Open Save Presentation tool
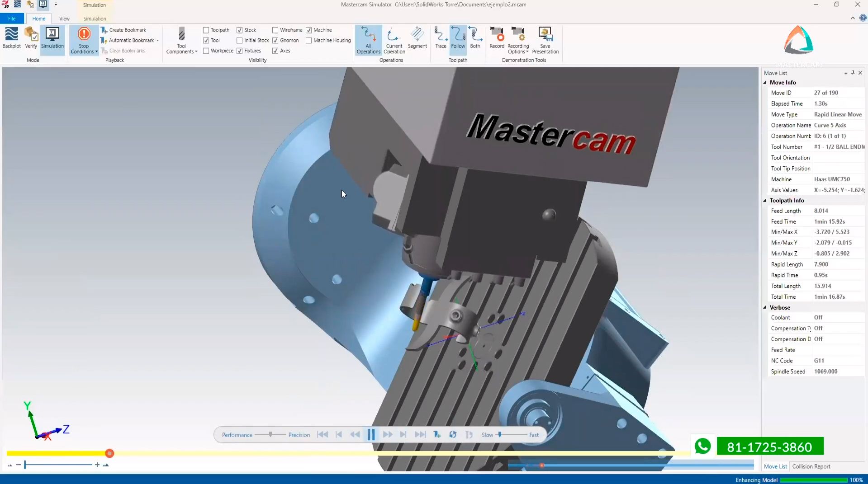Screen dimensions: 868x484 point(545,40)
